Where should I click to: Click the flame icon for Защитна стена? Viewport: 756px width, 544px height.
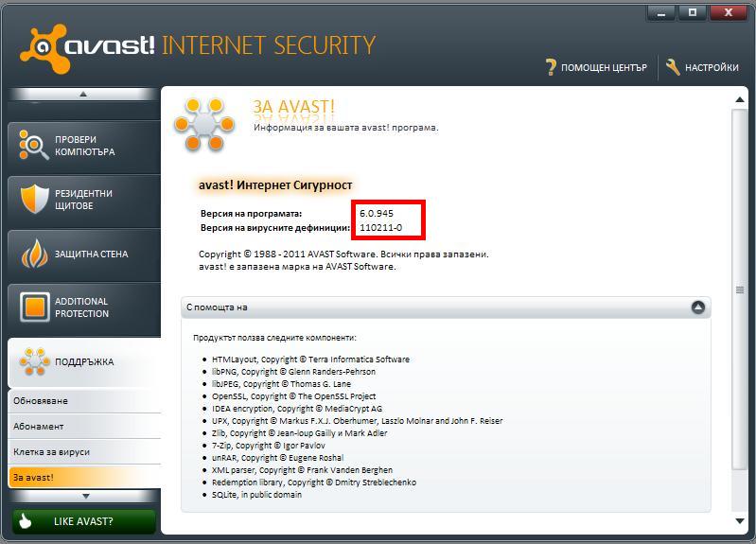click(x=34, y=254)
